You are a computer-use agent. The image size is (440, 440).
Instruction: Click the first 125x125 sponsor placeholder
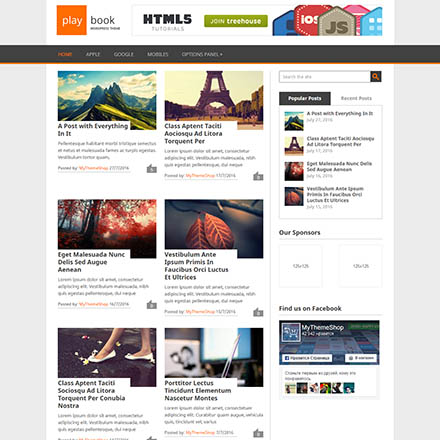coord(301,266)
